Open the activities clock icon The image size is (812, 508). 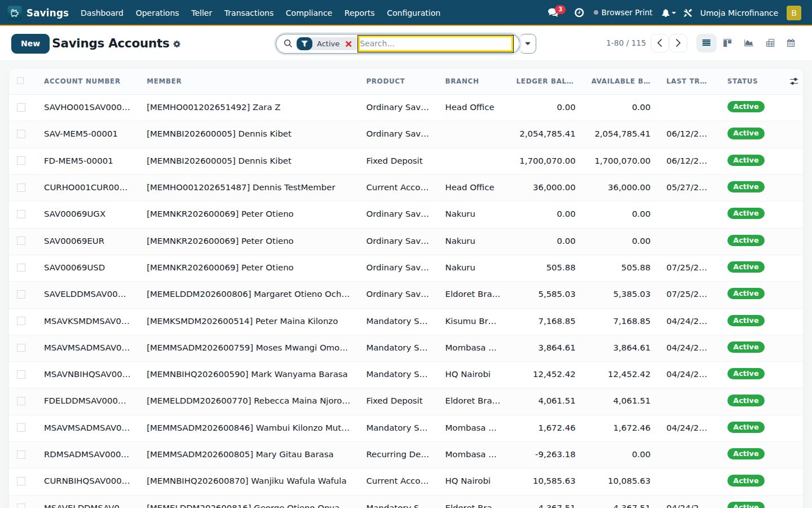pyautogui.click(x=579, y=12)
